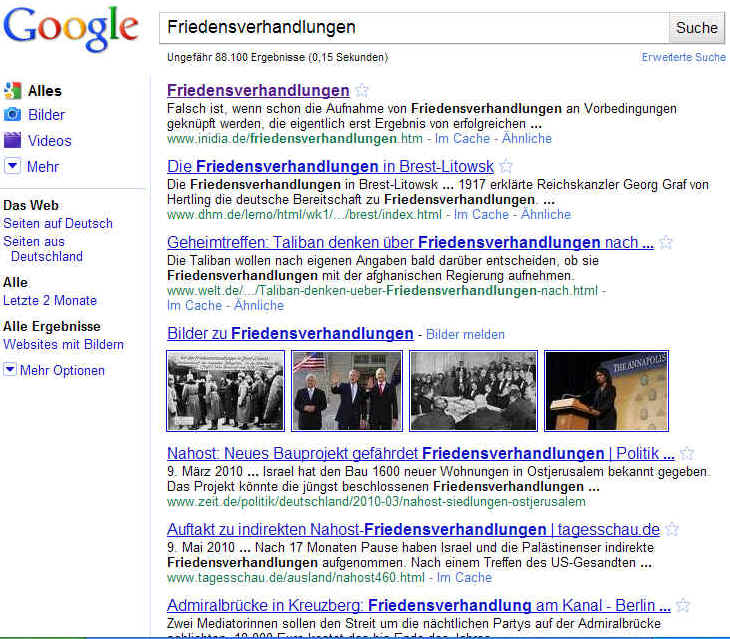This screenshot has height=639, width=730.
Task: Open Nahost Neues Bauprojekt result title
Action: (421, 453)
